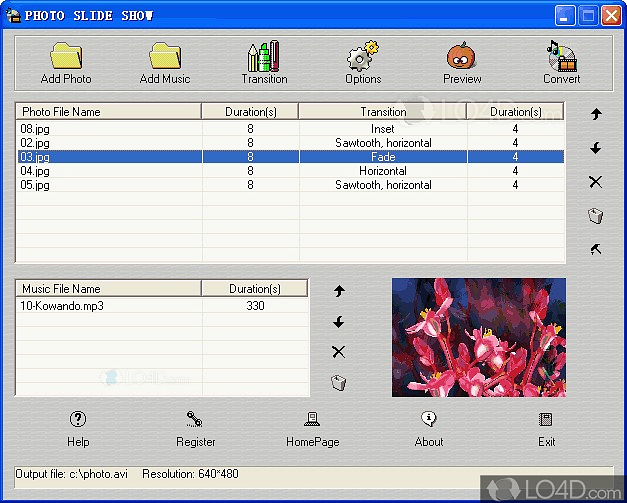
Task: Select the 10-Kowando.mp3 music row
Action: [x=162, y=306]
